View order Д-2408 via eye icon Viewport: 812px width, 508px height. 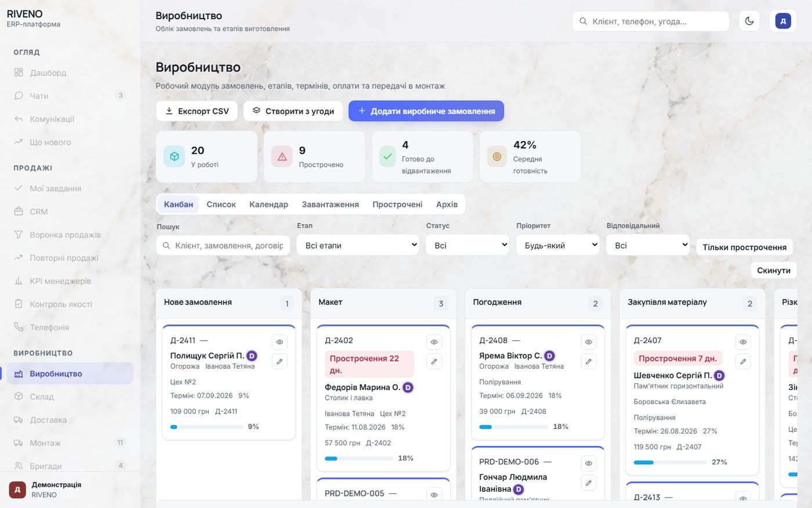pos(589,342)
